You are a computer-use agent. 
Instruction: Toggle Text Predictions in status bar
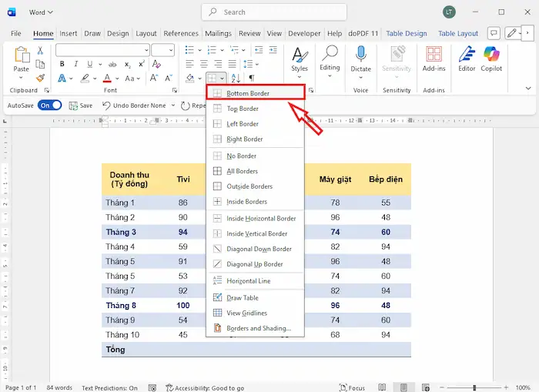pos(109,387)
